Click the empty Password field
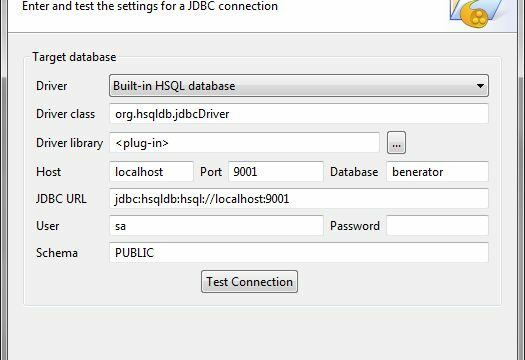Image resolution: width=525 pixels, height=360 pixels. pyautogui.click(x=437, y=226)
